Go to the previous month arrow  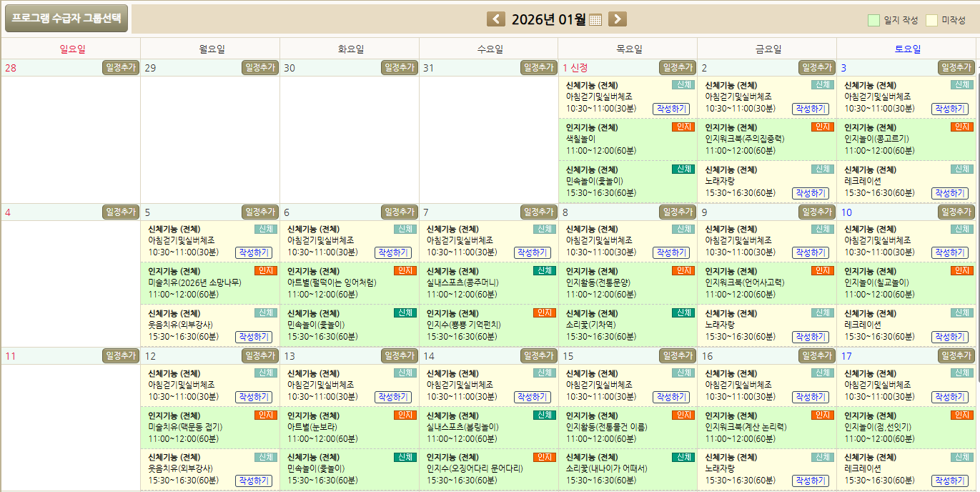496,19
